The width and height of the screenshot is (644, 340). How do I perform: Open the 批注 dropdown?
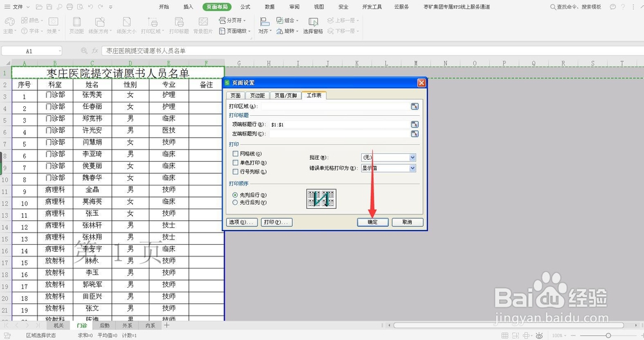[412, 158]
